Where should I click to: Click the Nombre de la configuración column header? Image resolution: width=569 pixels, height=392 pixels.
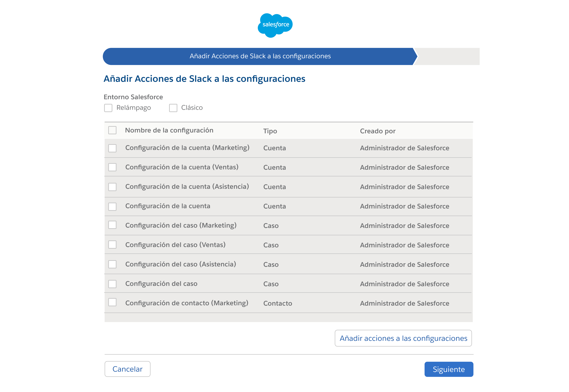[x=169, y=130]
